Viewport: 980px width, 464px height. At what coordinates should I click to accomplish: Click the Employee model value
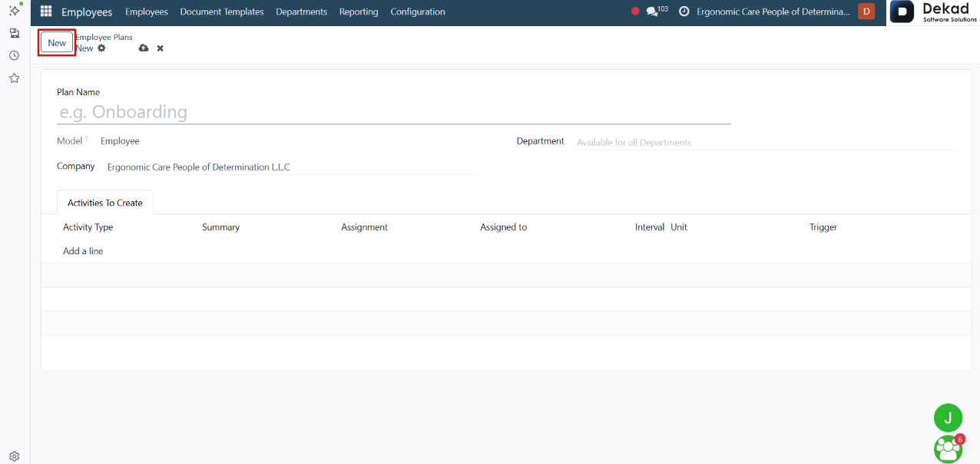pos(120,141)
